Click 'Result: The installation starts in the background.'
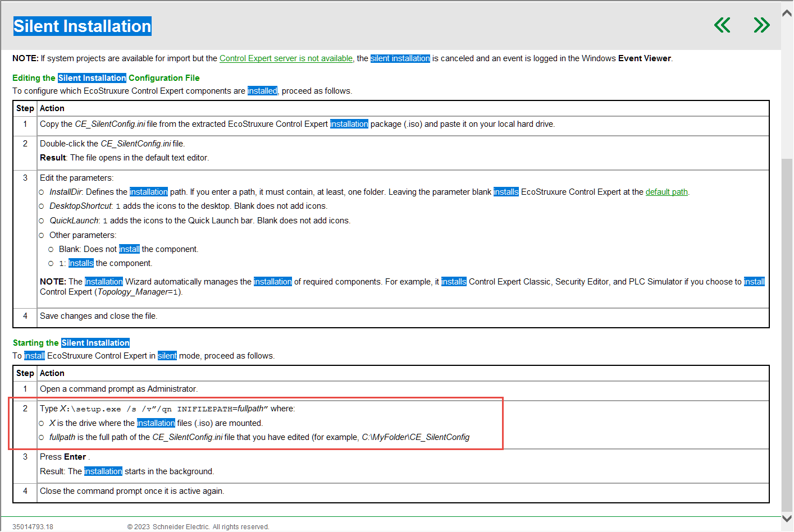This screenshot has width=794, height=532. point(127,471)
